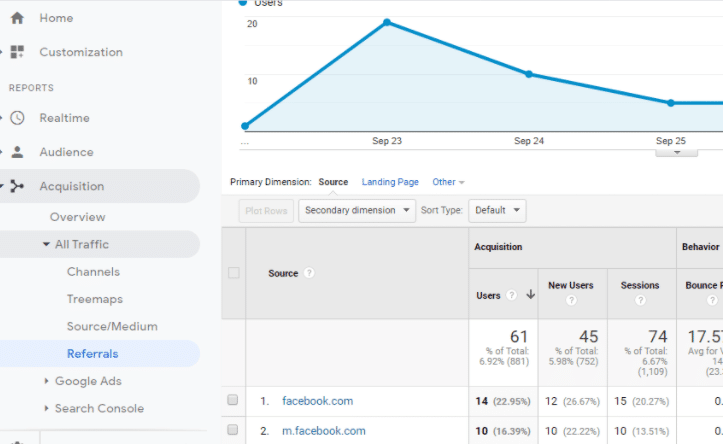The width and height of the screenshot is (723, 444).
Task: Open the Other primary dimension dropdown
Action: coord(448,182)
